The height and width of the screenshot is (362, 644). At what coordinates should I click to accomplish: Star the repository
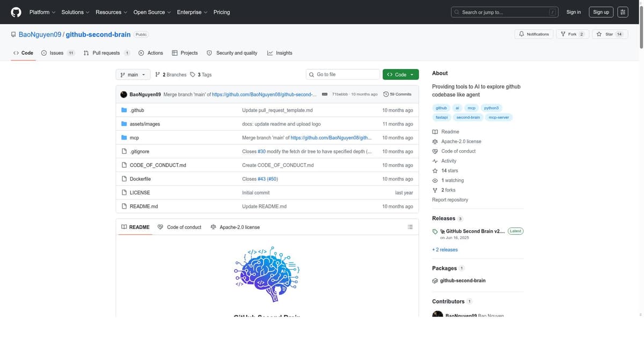tap(608, 33)
